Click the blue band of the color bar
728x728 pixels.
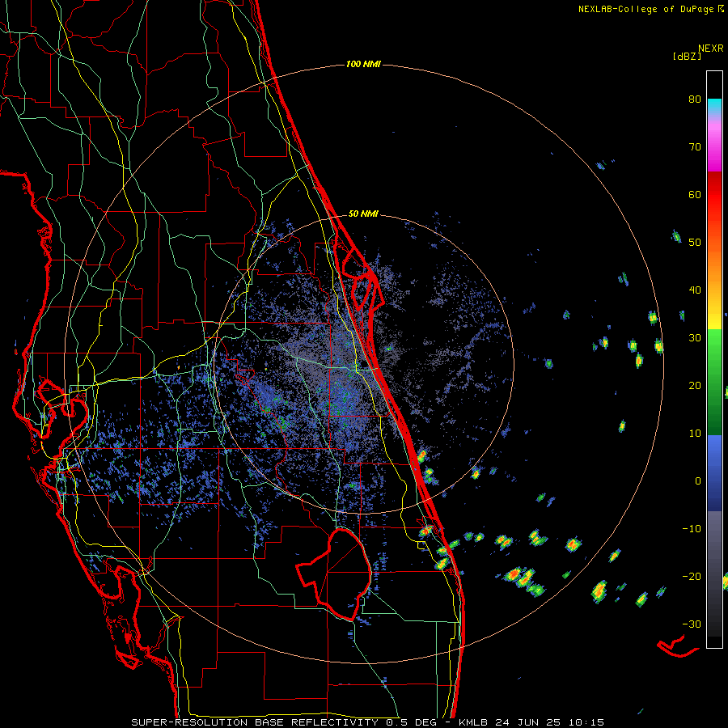click(714, 472)
